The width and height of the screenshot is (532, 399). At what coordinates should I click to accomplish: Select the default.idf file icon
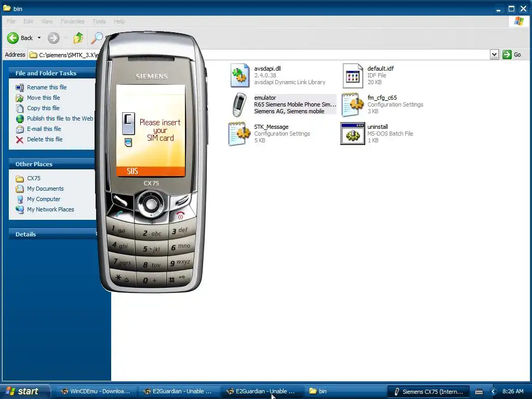point(353,75)
